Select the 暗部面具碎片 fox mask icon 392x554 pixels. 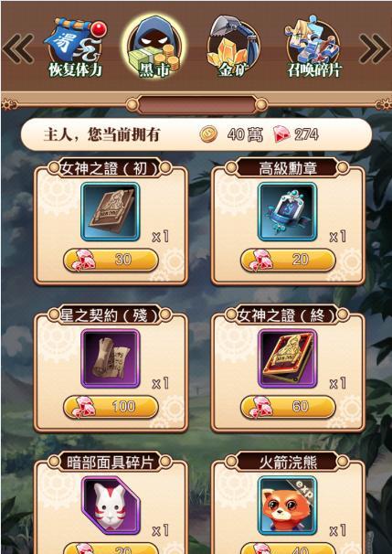click(x=111, y=506)
